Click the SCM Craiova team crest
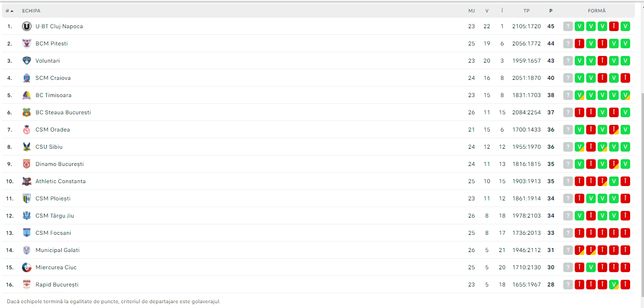 pyautogui.click(x=27, y=78)
